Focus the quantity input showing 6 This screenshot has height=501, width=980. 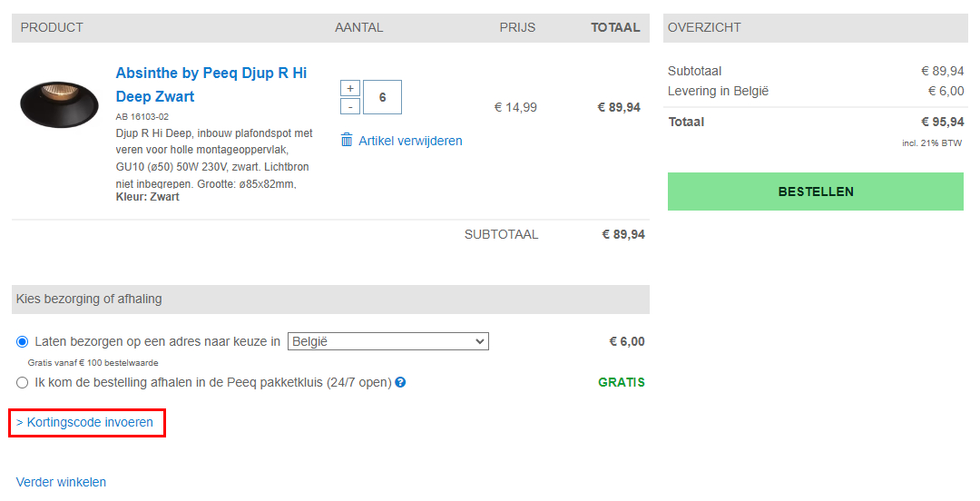(x=382, y=97)
